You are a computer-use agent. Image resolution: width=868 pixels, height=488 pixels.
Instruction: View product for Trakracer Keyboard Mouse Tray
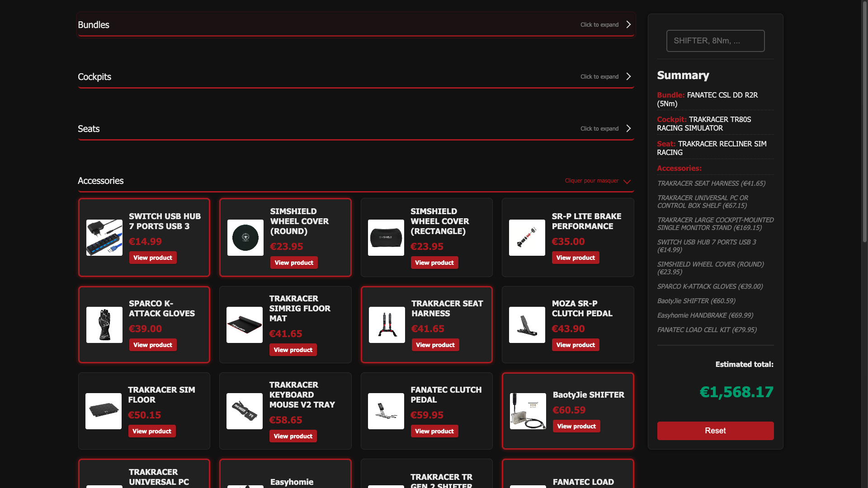tap(293, 436)
